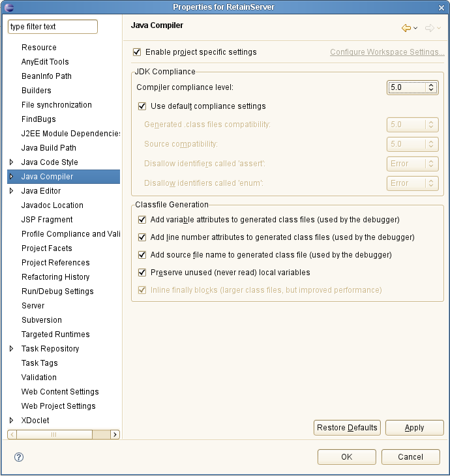The height and width of the screenshot is (476, 450).
Task: Click the Restore Defaults button
Action: coord(347,428)
